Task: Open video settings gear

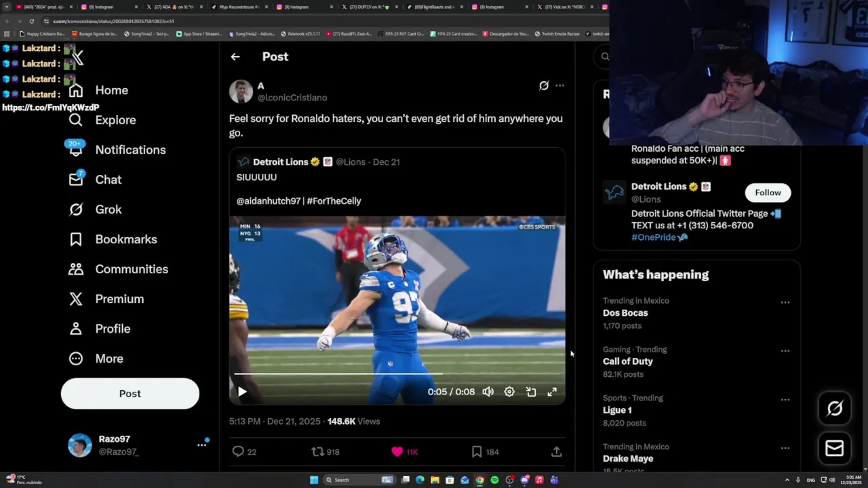Action: tap(509, 392)
